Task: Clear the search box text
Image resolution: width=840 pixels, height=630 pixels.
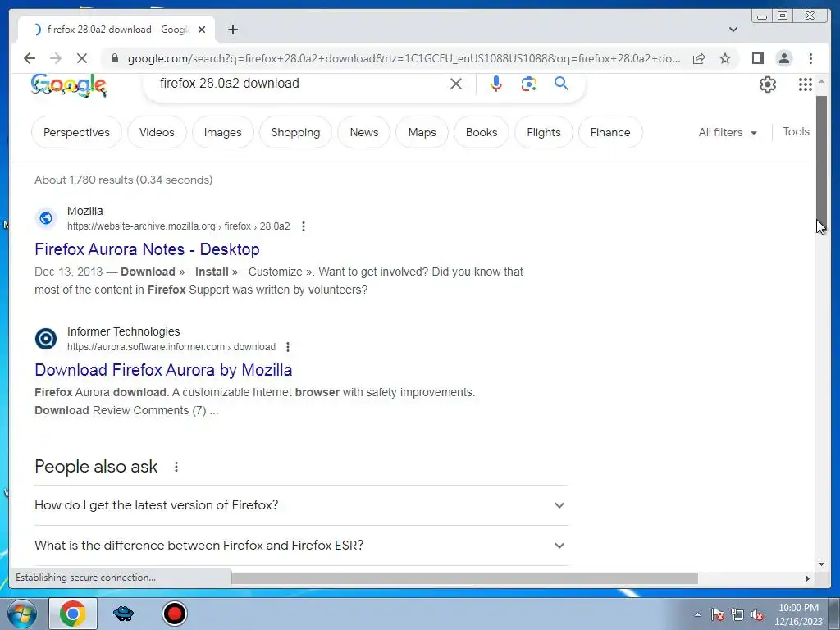Action: (456, 84)
